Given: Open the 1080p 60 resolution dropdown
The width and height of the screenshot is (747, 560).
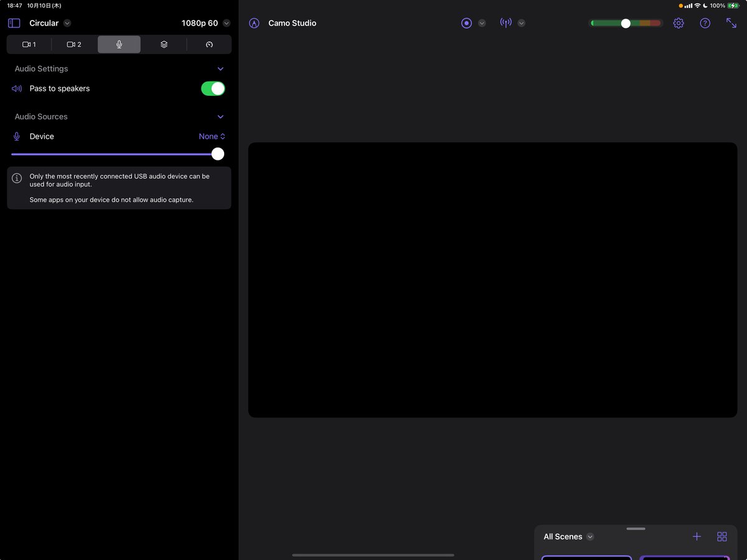Looking at the screenshot, I should [205, 23].
